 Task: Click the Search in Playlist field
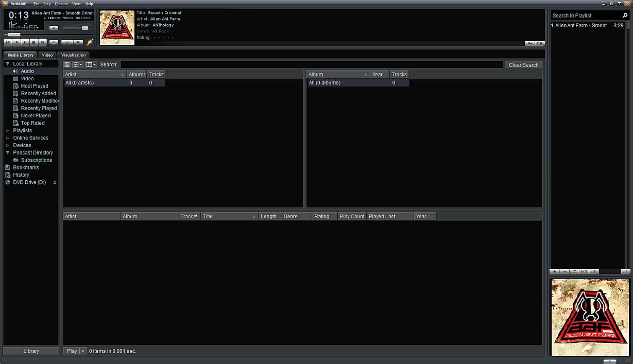click(x=586, y=15)
